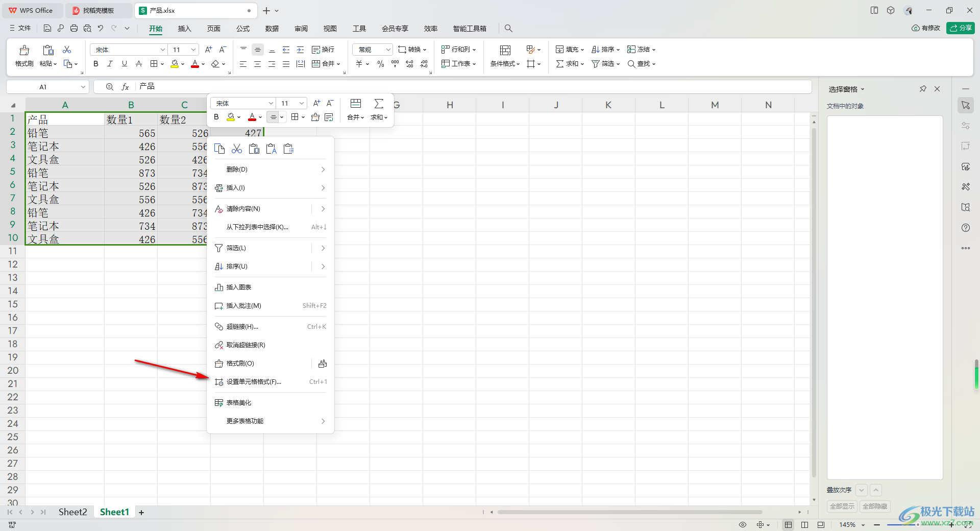Expand the 选择窗格 pane title dropdown

863,89
